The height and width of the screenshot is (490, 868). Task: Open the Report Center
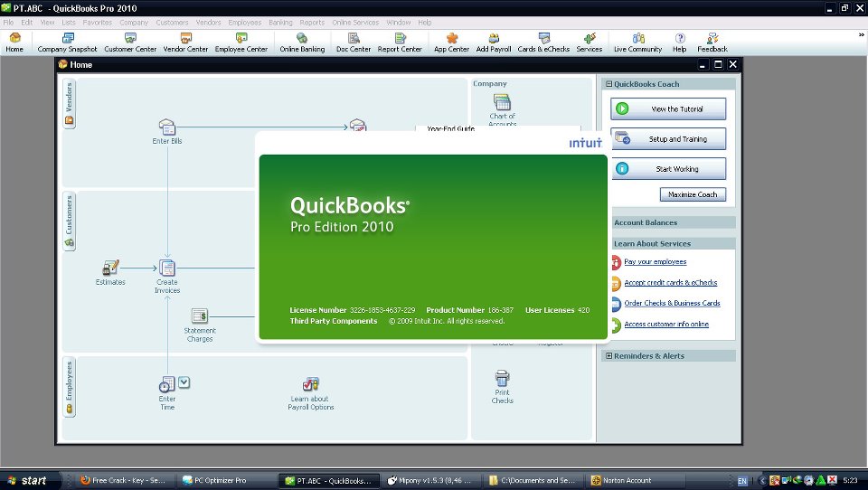(399, 42)
